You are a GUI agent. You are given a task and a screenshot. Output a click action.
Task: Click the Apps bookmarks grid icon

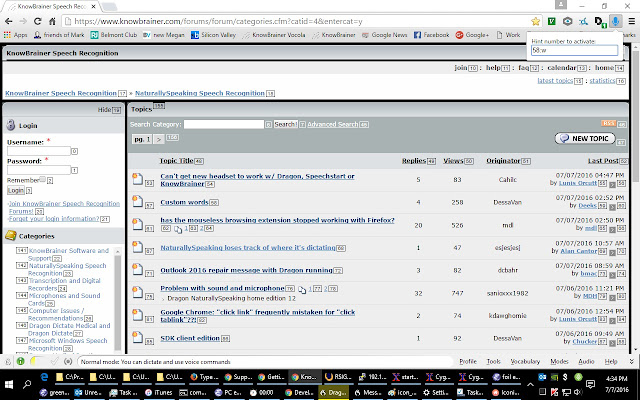[7, 34]
